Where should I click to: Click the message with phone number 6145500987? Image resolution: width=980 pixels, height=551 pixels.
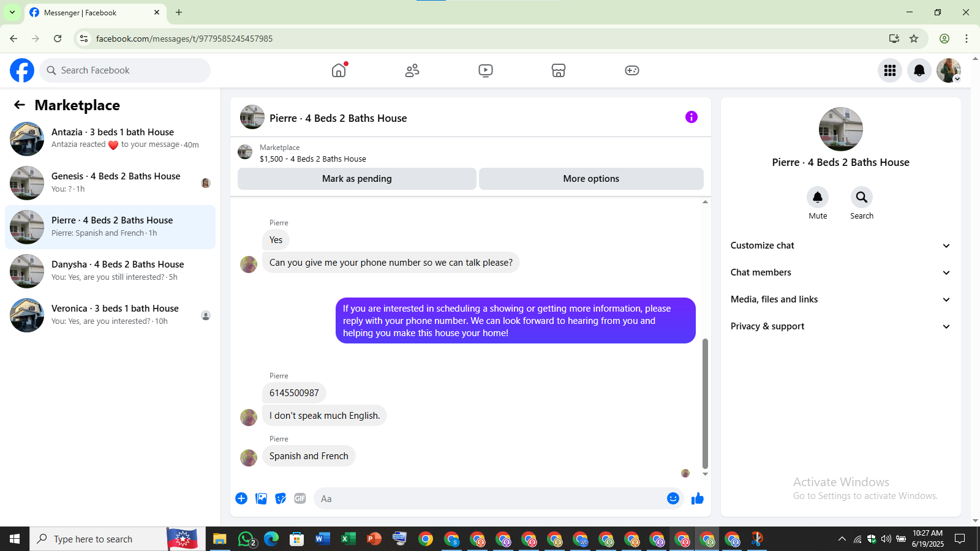294,393
